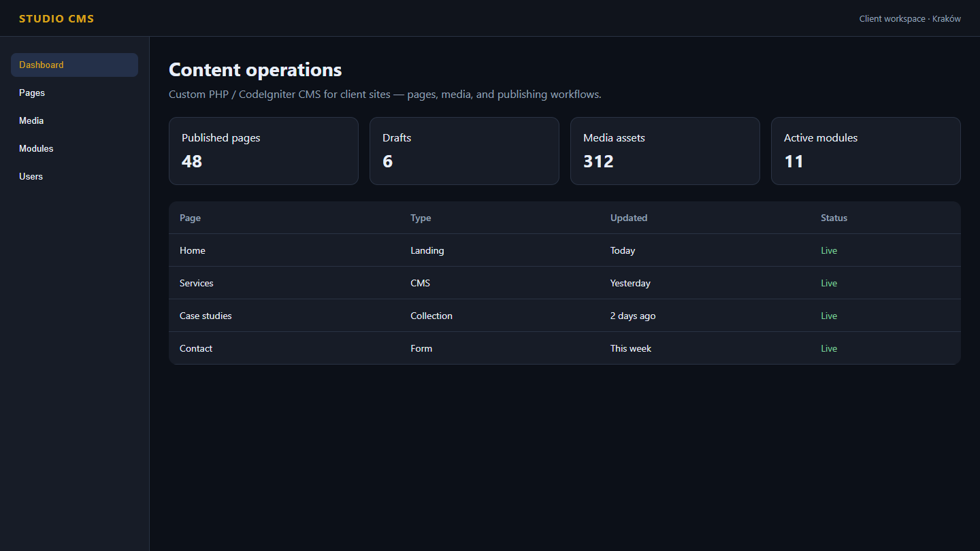Select the Services page name
Image resolution: width=980 pixels, height=551 pixels.
click(197, 284)
